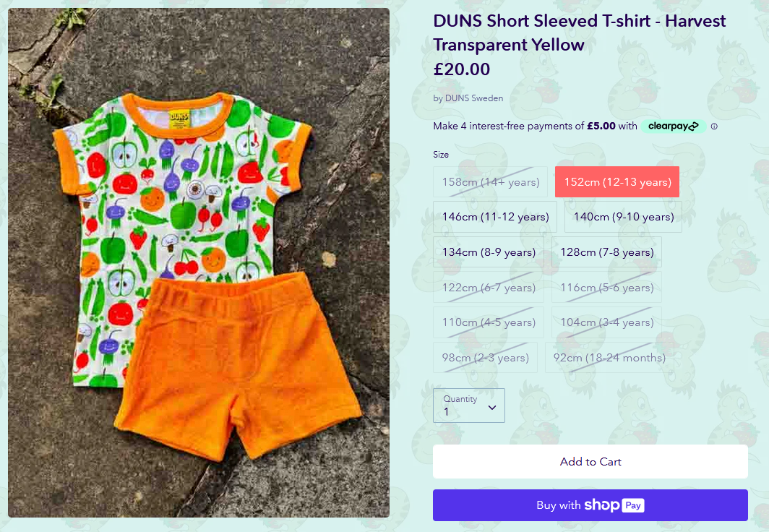Pick sold-out size 122cm (6-7 years)

point(489,288)
